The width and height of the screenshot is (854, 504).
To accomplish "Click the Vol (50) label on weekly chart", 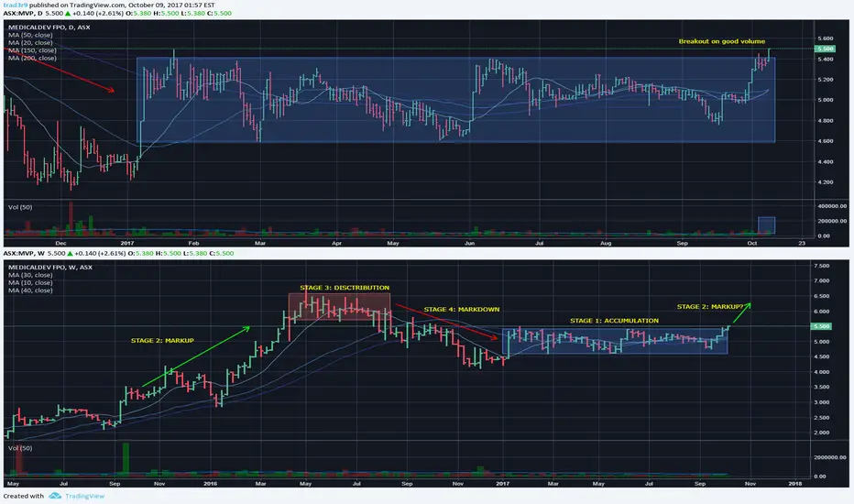I will click(x=20, y=448).
